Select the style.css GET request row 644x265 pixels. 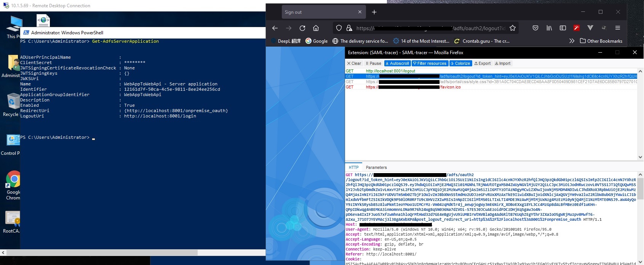tap(491, 82)
